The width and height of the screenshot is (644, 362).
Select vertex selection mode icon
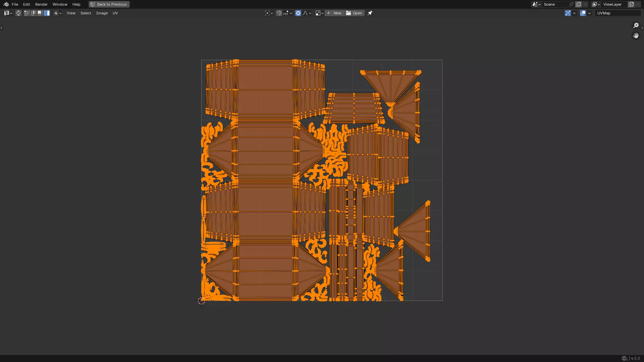[27, 13]
